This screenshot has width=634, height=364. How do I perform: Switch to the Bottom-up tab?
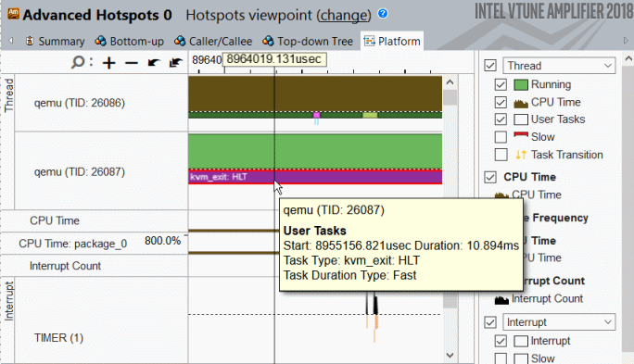click(130, 41)
